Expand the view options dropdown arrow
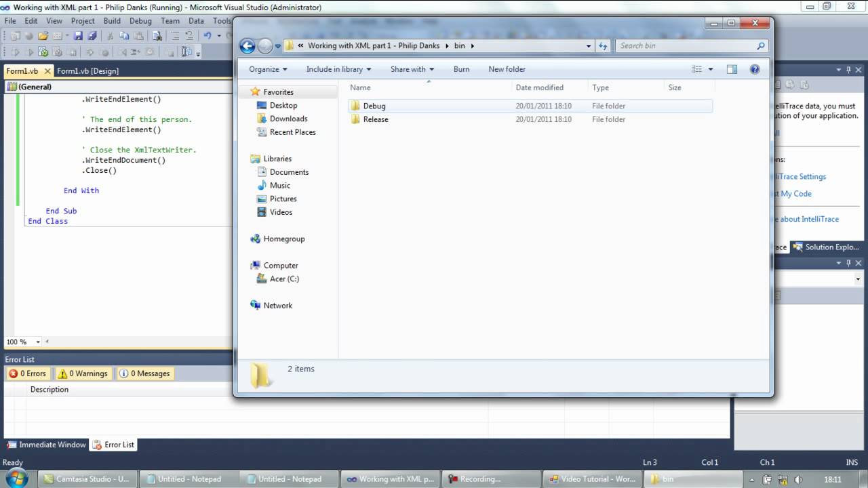The width and height of the screenshot is (868, 488). point(711,69)
